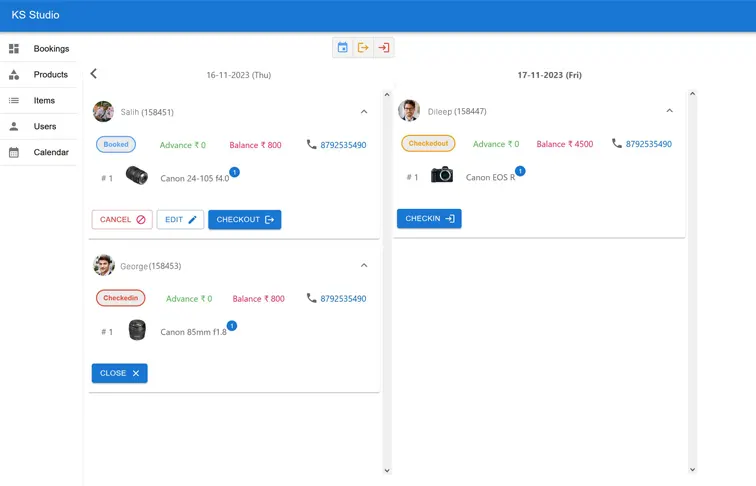This screenshot has height=486, width=756.
Task: Click quantity badge on Canon 85mm f1.8
Action: point(232,326)
